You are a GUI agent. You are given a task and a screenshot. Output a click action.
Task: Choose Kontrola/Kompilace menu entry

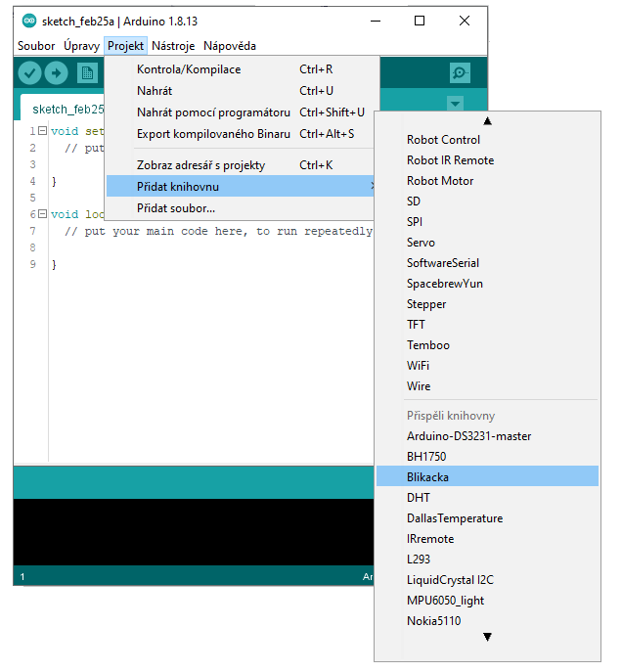point(242,69)
